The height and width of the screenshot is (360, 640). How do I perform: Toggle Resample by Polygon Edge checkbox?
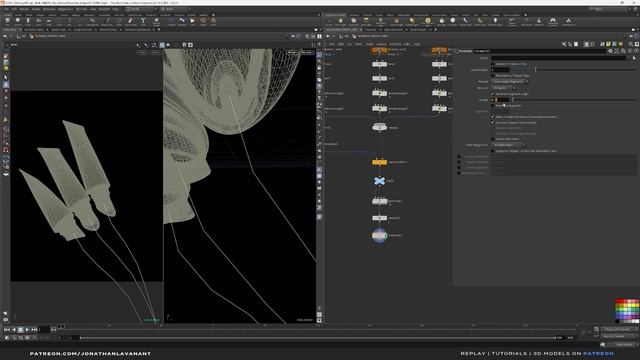coord(493,76)
